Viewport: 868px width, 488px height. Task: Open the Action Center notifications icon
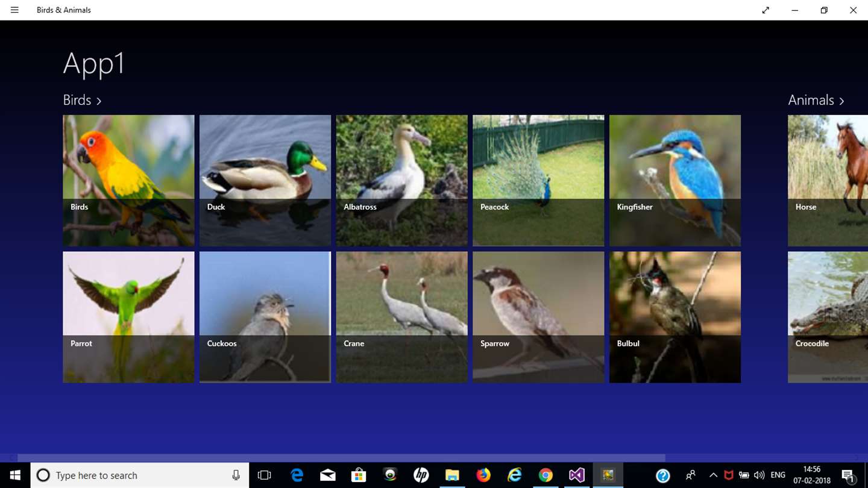pyautogui.click(x=849, y=475)
